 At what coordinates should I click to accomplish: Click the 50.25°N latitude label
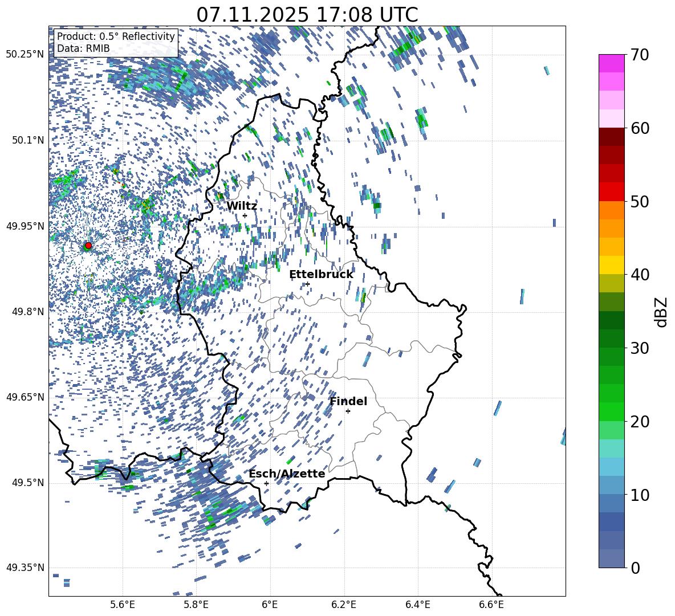point(25,55)
